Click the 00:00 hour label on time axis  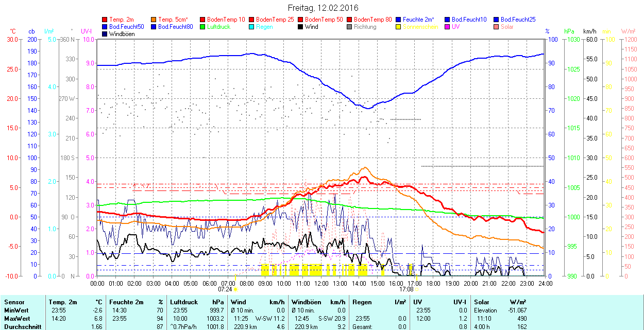click(97, 283)
